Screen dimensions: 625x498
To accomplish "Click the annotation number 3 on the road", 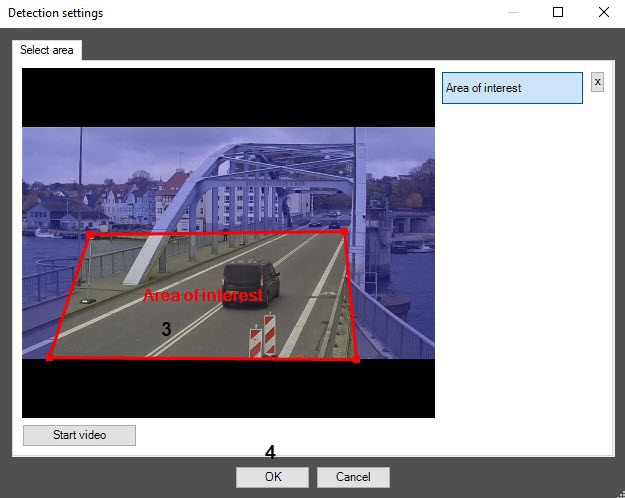I will coord(166,328).
